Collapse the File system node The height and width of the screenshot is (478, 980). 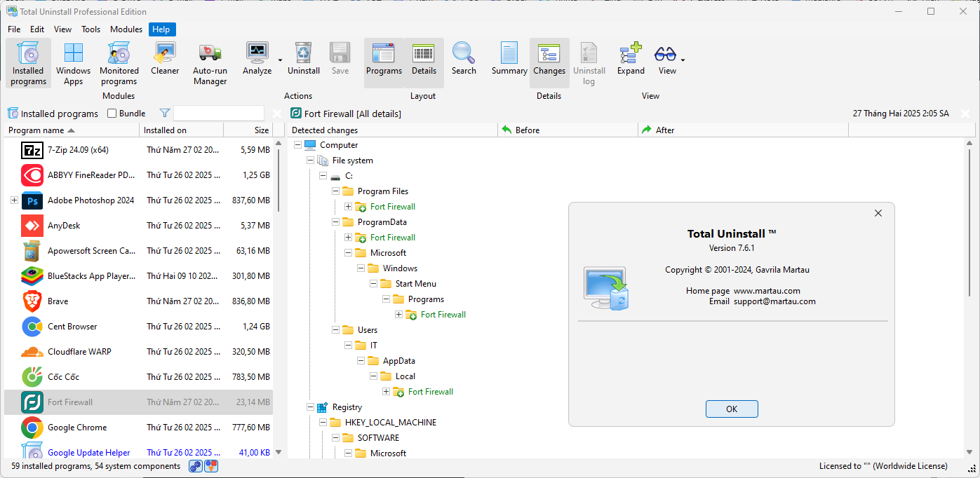pyautogui.click(x=310, y=161)
